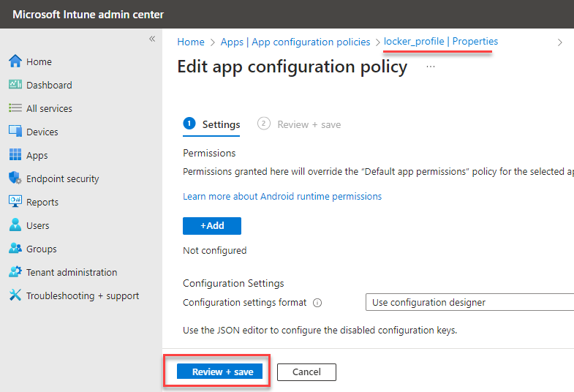Click the +Add permissions button
The height and width of the screenshot is (392, 574).
coord(212,226)
